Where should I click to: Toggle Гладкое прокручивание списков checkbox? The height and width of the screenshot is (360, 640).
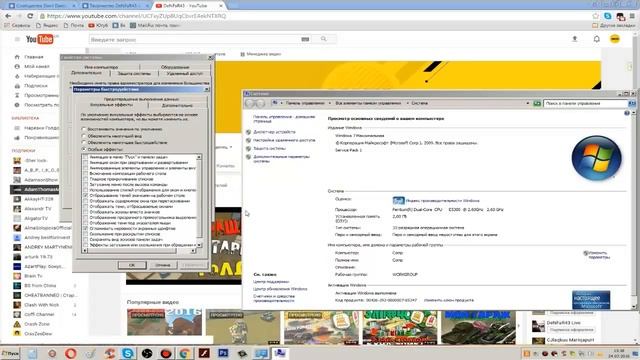pos(86,179)
